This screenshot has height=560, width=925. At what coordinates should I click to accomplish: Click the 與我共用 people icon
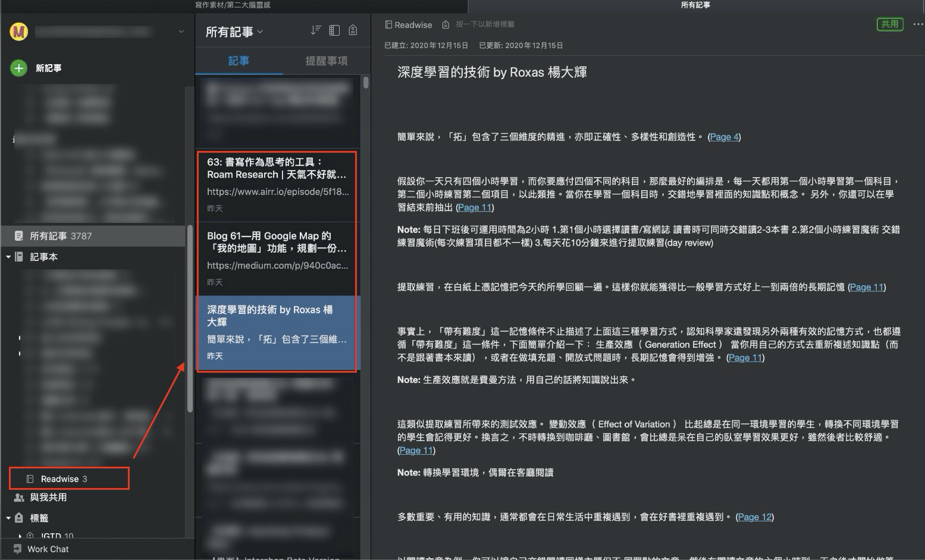[19, 498]
